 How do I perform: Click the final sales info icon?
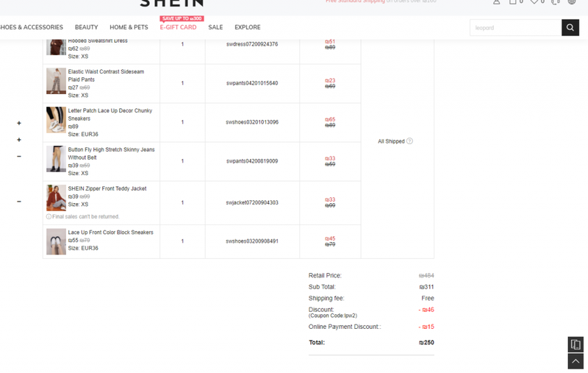tap(49, 216)
